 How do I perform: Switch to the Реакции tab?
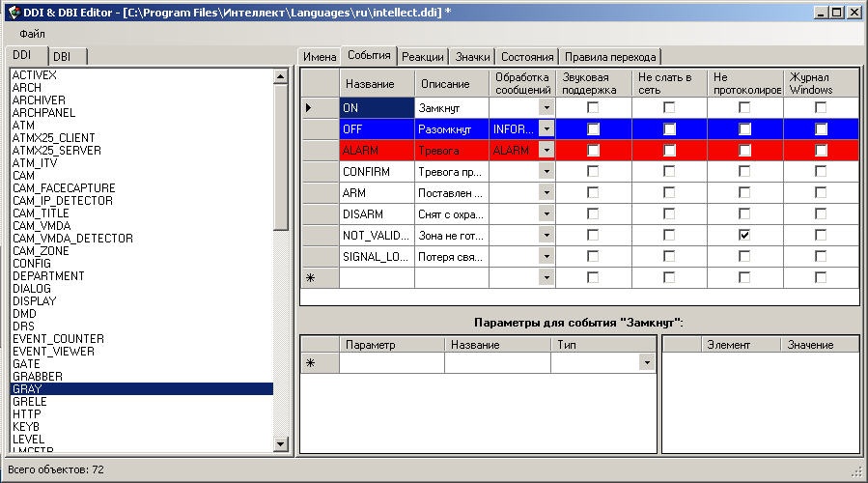click(422, 57)
